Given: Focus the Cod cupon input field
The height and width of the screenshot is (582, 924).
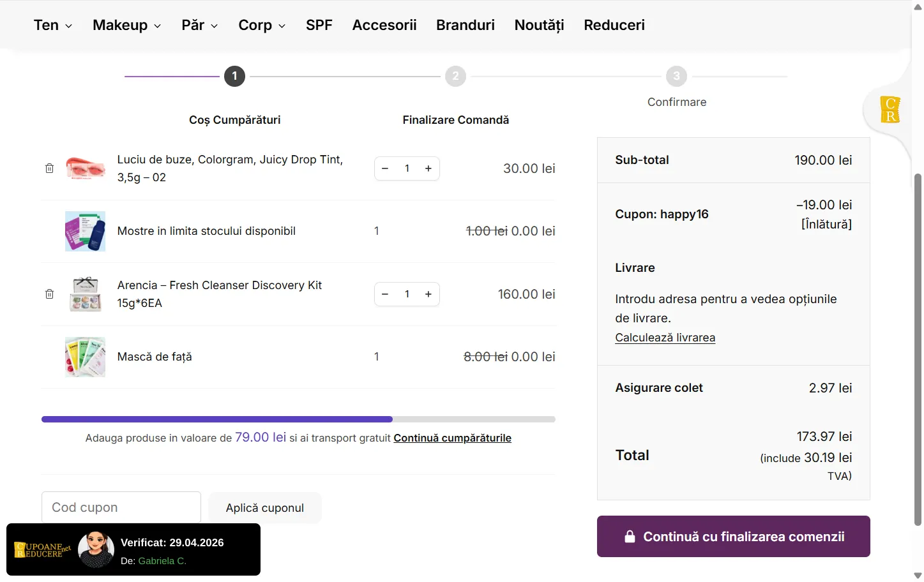Looking at the screenshot, I should click(121, 507).
